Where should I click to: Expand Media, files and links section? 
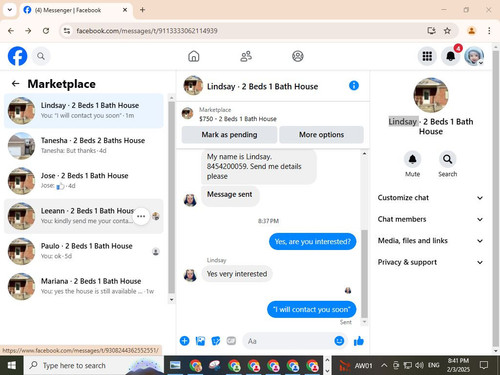[x=430, y=241]
